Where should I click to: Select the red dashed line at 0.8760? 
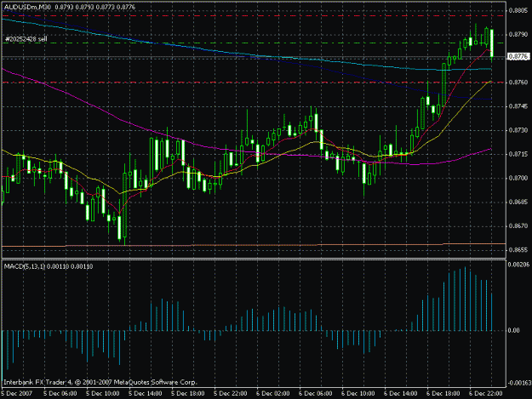point(254,83)
